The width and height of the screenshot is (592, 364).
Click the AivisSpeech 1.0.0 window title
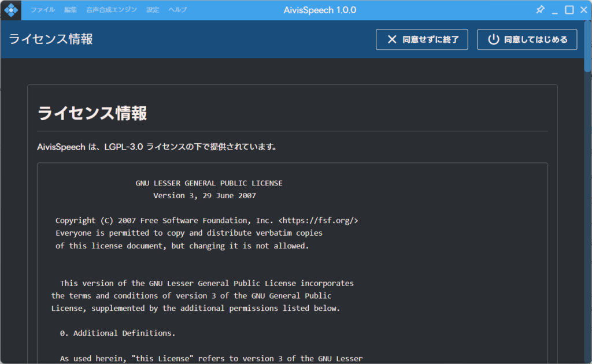[x=320, y=10]
